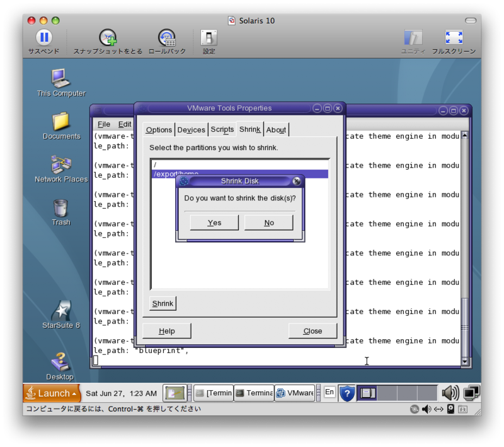Screen dimensions: 504x447
Task: Enter Unity mode from the toolbar
Action: [x=413, y=38]
